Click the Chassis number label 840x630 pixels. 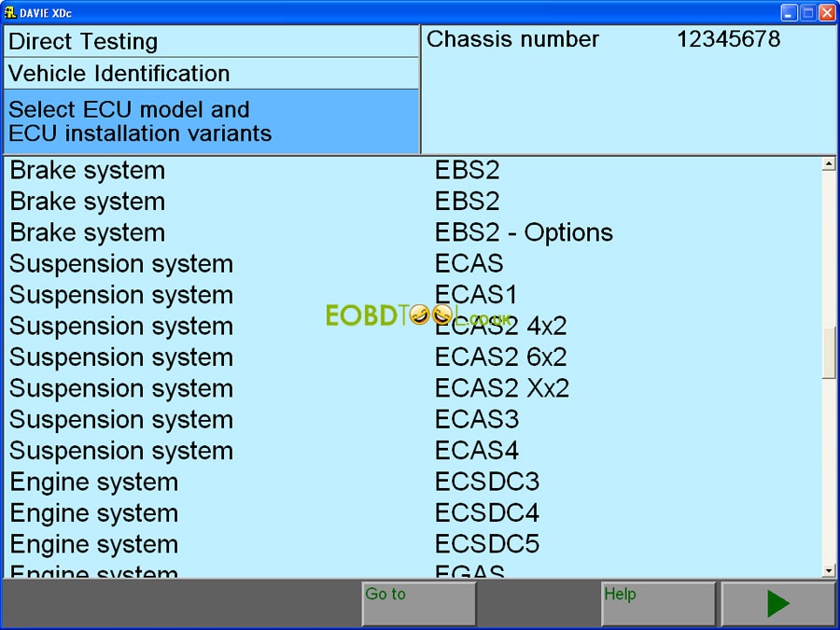coord(512,39)
